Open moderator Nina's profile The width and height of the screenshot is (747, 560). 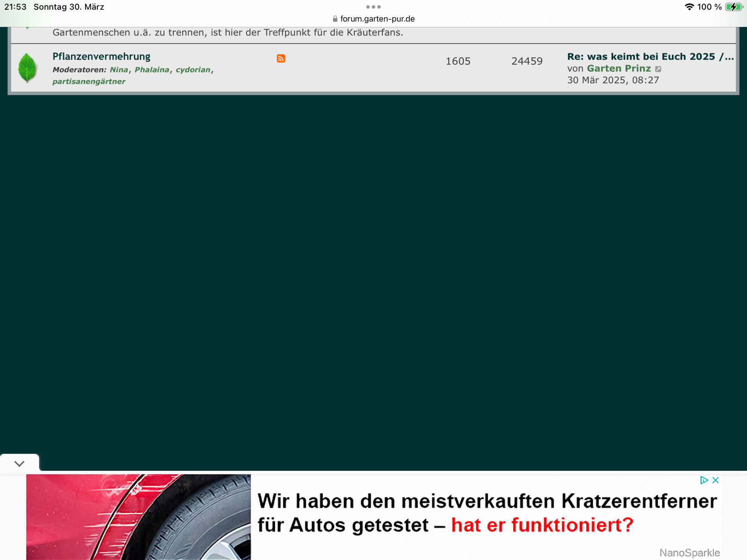tap(119, 70)
